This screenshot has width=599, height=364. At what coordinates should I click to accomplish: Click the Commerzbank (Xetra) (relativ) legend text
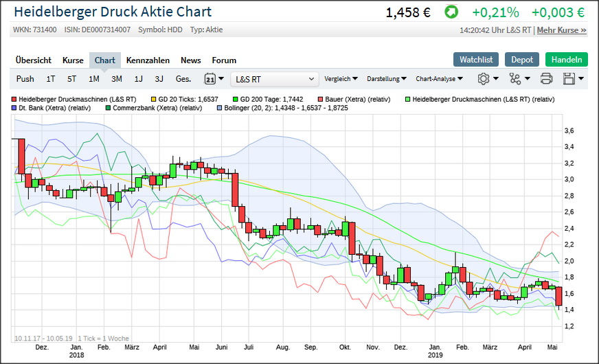coord(157,108)
